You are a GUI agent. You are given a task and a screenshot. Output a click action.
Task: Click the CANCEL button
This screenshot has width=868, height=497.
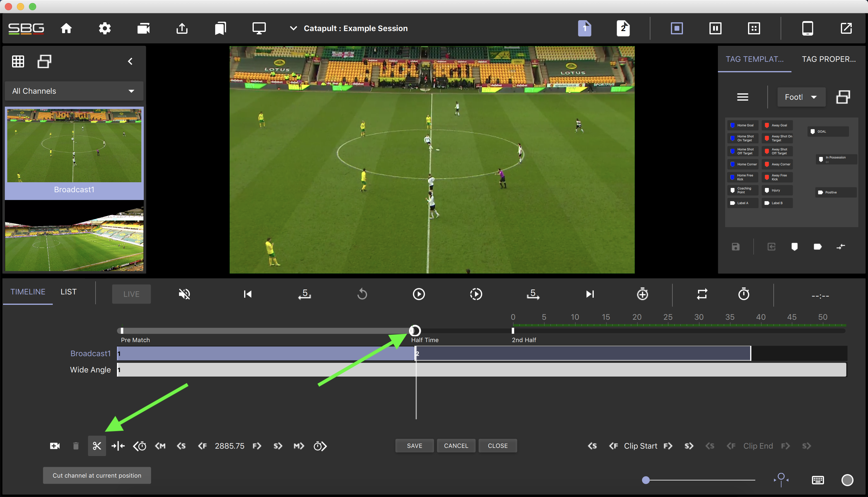coord(456,446)
